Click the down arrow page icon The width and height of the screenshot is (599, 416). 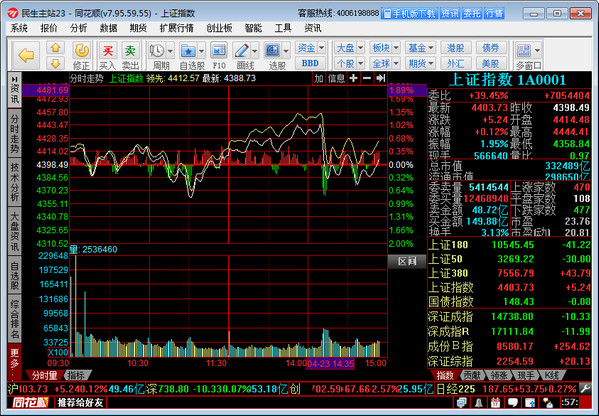[x=56, y=63]
